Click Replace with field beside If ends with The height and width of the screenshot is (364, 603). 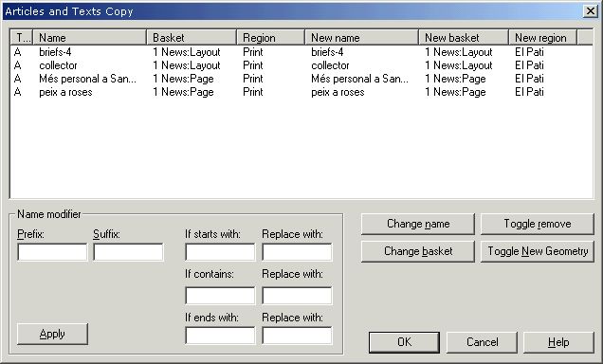pyautogui.click(x=297, y=336)
